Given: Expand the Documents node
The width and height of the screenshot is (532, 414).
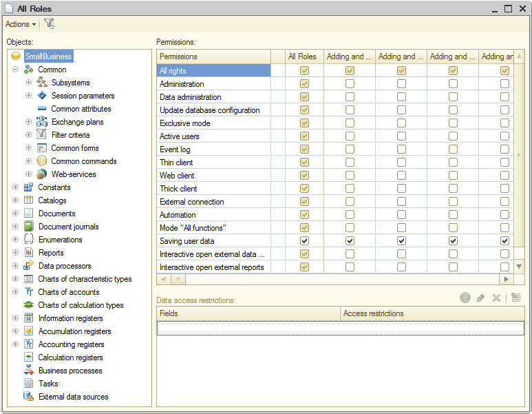Looking at the screenshot, I should coord(15,214).
